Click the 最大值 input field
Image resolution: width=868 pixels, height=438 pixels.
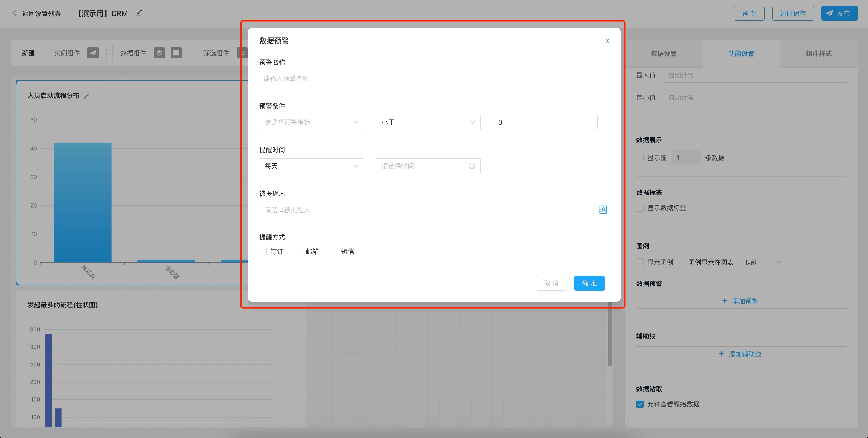point(755,75)
